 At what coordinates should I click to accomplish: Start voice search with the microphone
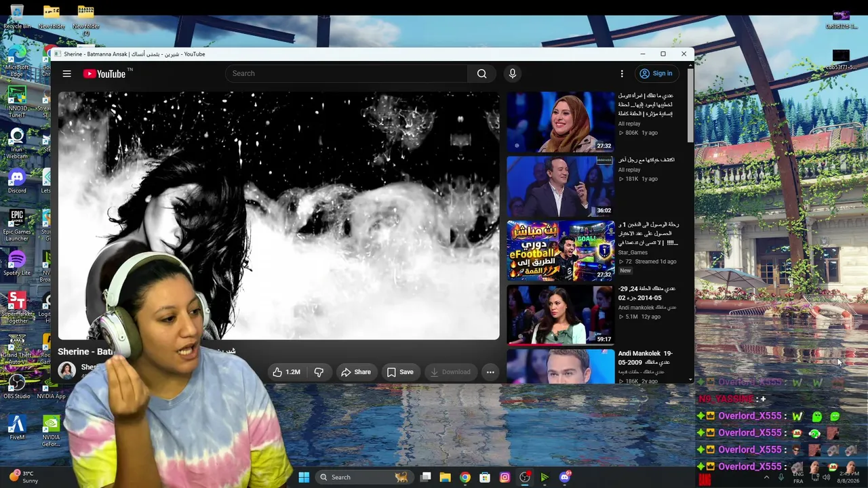pyautogui.click(x=512, y=73)
